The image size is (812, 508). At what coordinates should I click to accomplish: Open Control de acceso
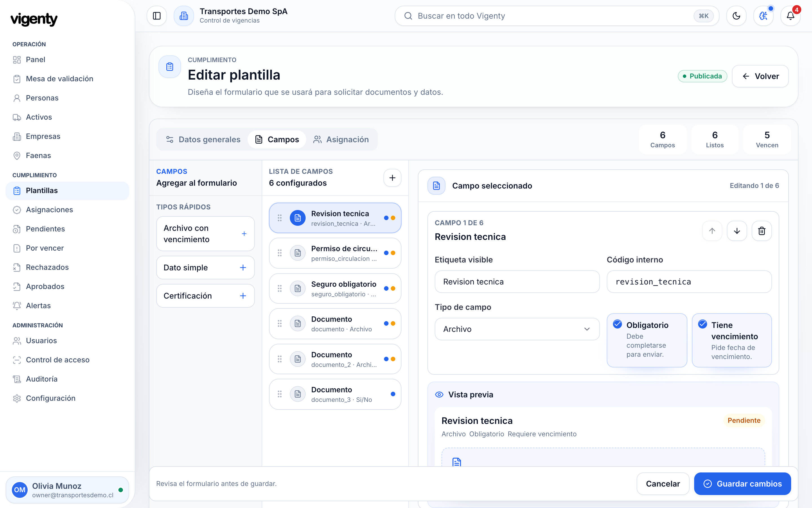pyautogui.click(x=67, y=360)
